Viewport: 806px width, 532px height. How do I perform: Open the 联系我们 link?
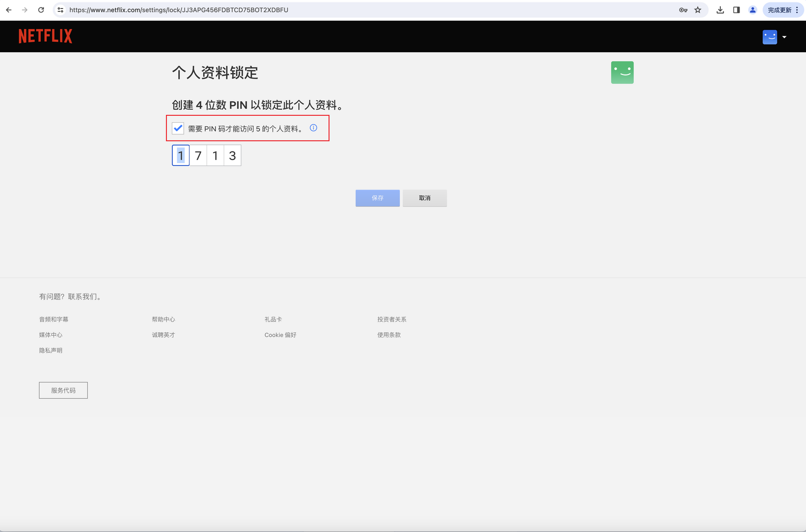click(84, 296)
